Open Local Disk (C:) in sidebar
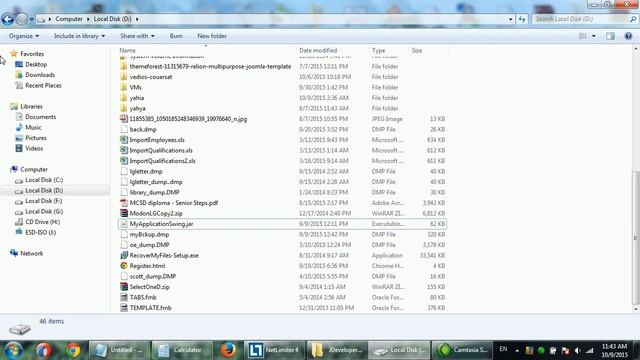Viewport: 640px width, 360px height. coord(44,180)
